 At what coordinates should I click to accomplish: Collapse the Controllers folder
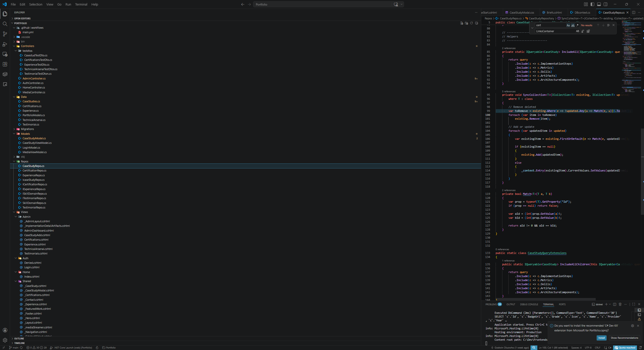tap(28, 46)
